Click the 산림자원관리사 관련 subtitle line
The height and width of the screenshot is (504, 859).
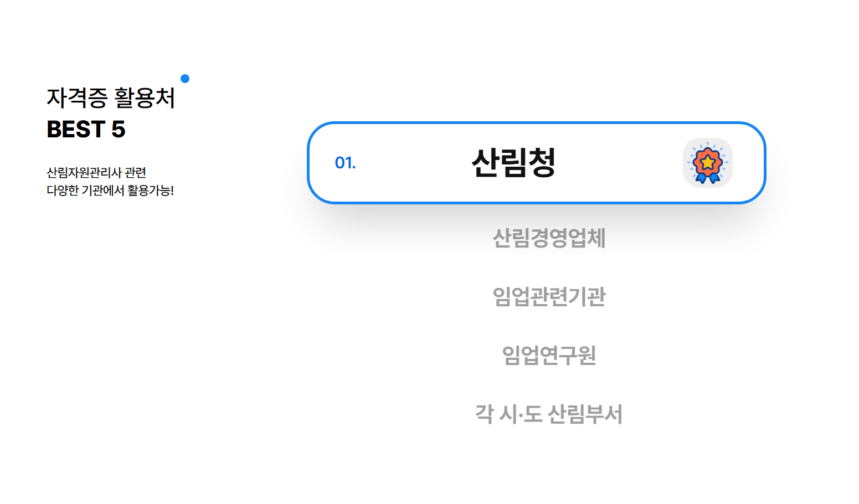pyautogui.click(x=96, y=173)
